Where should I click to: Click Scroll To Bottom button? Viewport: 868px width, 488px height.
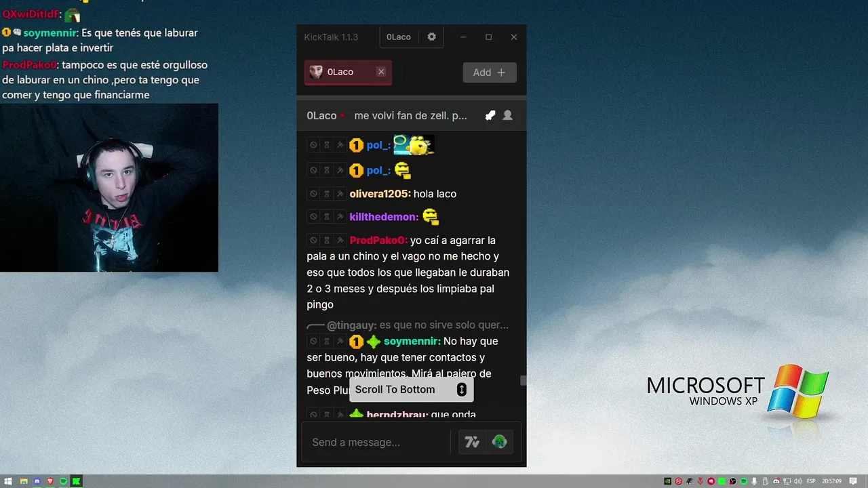tap(411, 389)
